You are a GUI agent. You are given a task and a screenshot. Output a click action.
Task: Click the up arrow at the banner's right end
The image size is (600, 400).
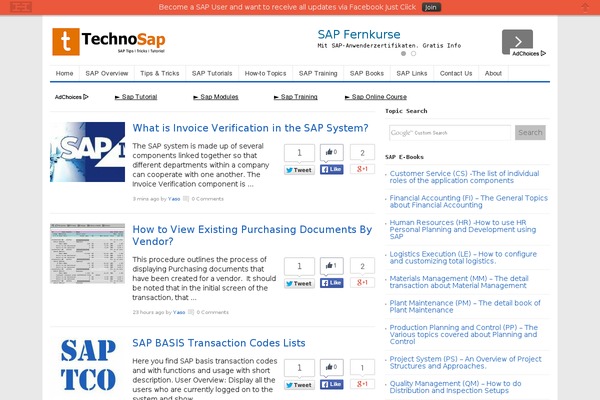pyautogui.click(x=585, y=7)
